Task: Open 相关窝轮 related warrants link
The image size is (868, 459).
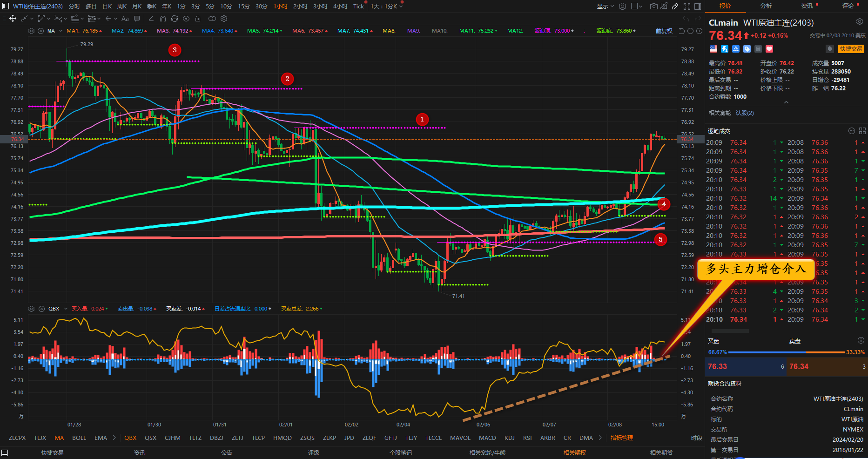Action: click(x=720, y=113)
